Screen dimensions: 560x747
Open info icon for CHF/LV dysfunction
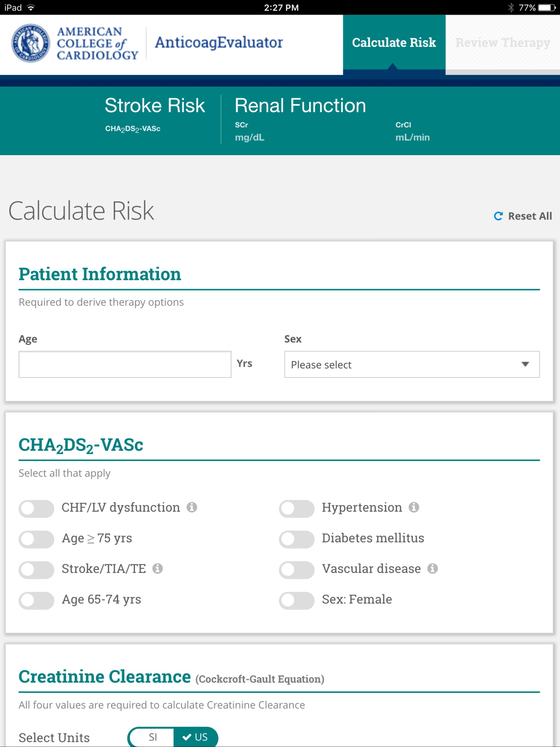(x=192, y=507)
